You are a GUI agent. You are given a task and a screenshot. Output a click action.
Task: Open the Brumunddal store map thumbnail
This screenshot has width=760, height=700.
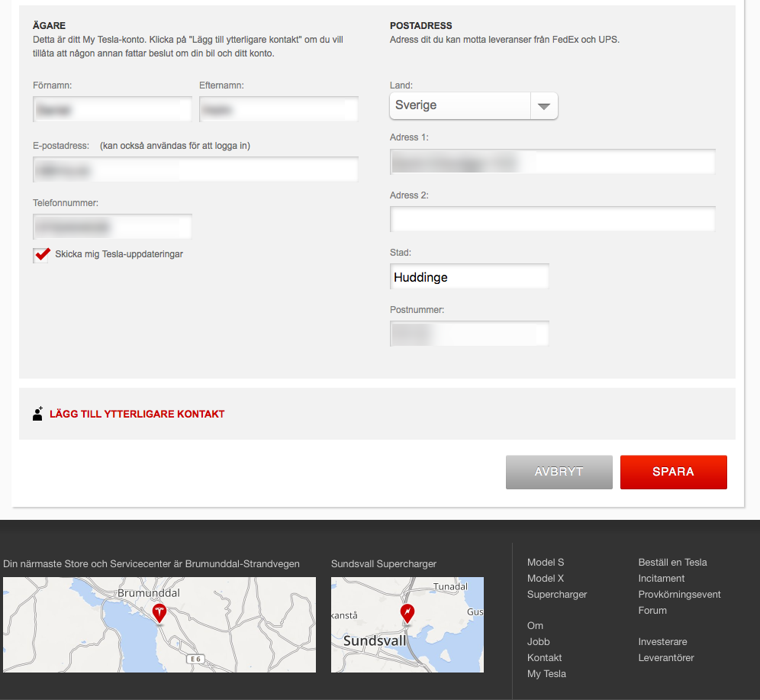[159, 624]
